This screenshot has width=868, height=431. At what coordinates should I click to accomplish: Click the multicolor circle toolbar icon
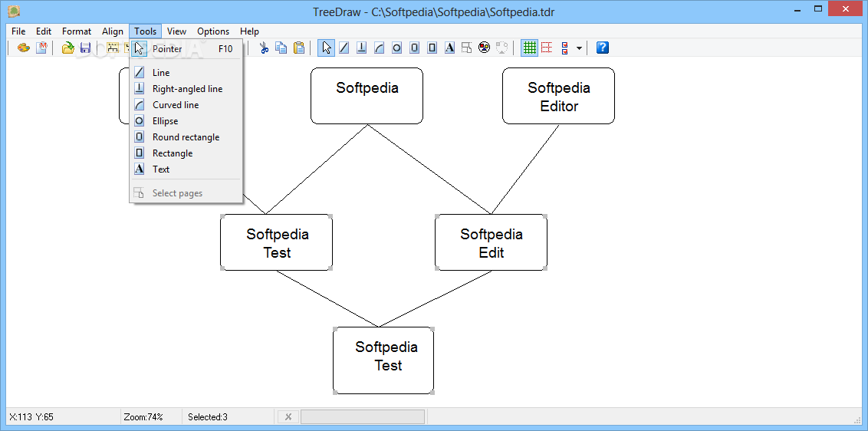click(485, 48)
